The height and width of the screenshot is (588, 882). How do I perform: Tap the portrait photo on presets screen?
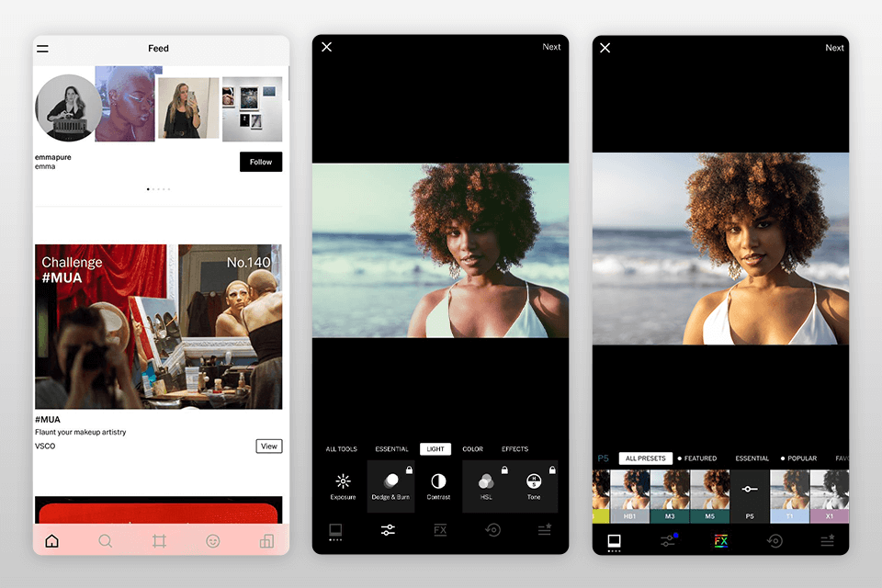point(720,248)
